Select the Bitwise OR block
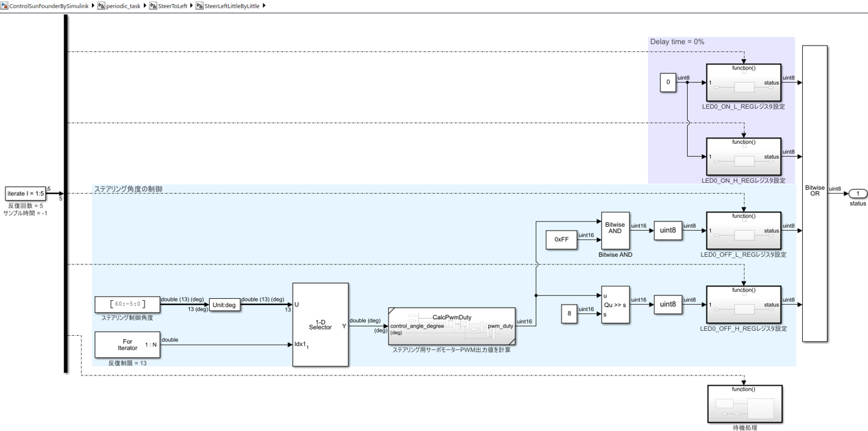Image resolution: width=868 pixels, height=431 pixels. point(815,193)
